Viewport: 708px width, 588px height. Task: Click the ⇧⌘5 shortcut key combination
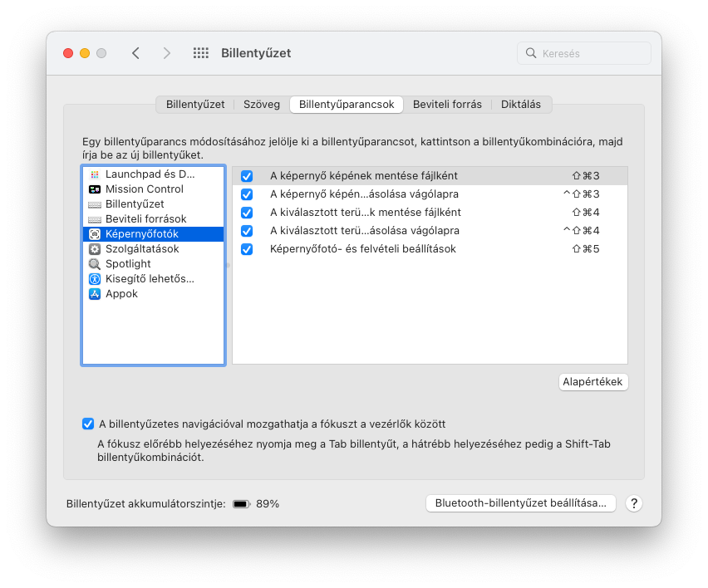[x=586, y=248]
